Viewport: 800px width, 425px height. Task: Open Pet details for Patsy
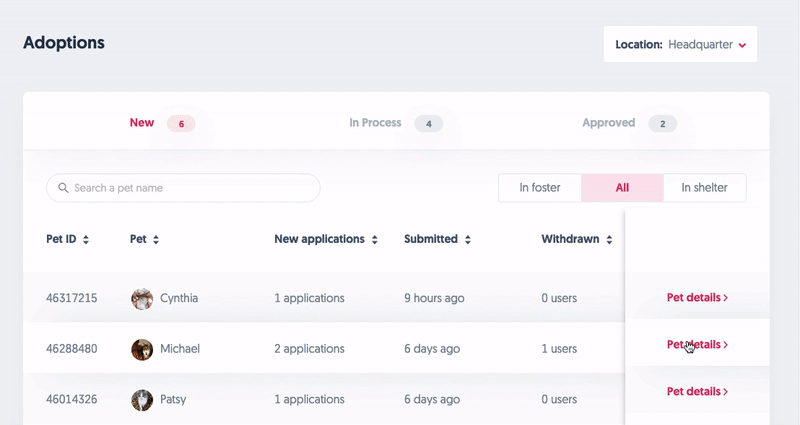pyautogui.click(x=697, y=391)
